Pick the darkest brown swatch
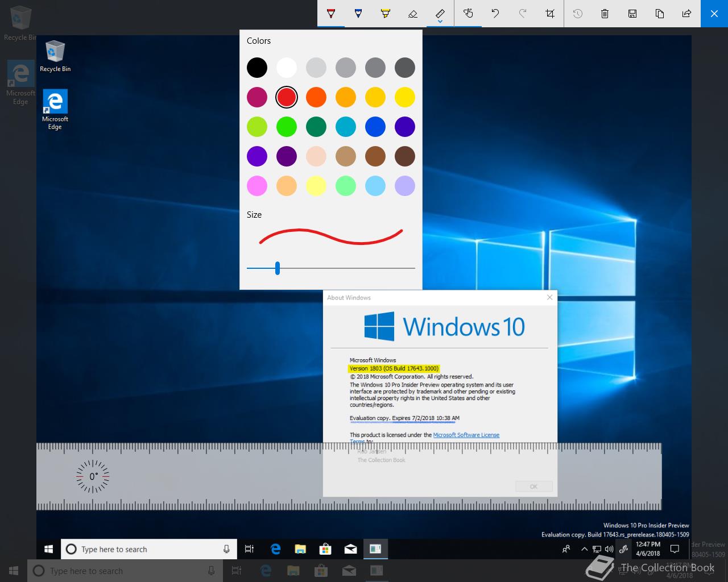Image resolution: width=728 pixels, height=582 pixels. (405, 156)
